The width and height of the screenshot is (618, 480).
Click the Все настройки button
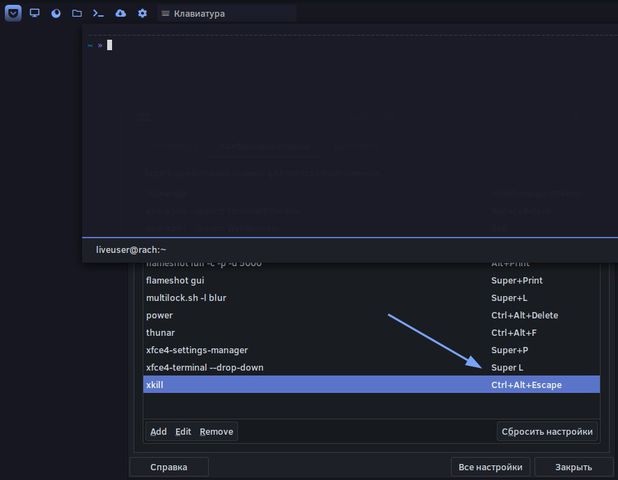point(490,467)
